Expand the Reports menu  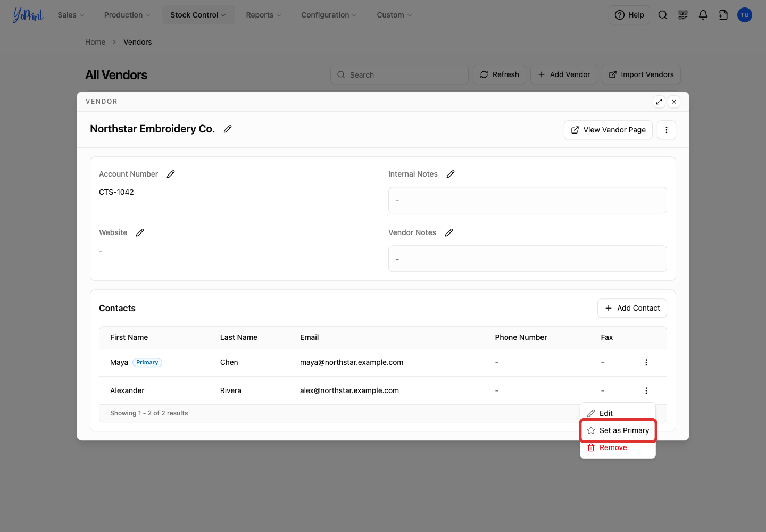coord(263,15)
